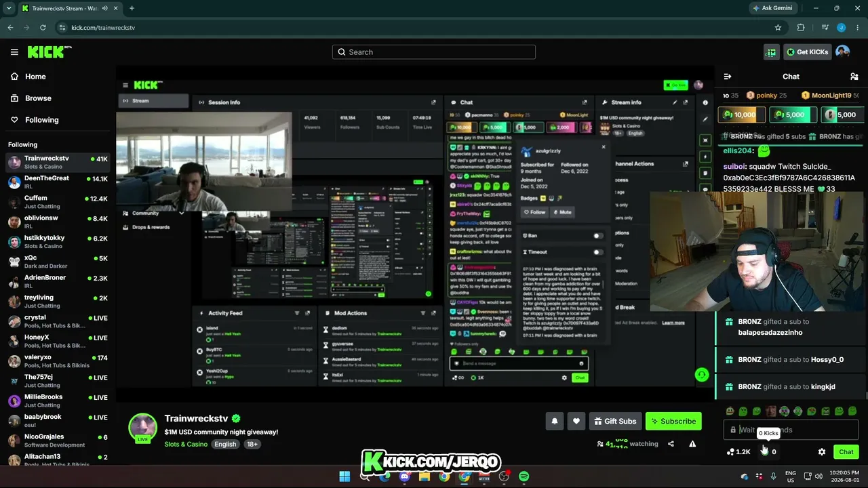Click gifted recipient kingkjd in chat
The image size is (868, 488).
point(823,387)
